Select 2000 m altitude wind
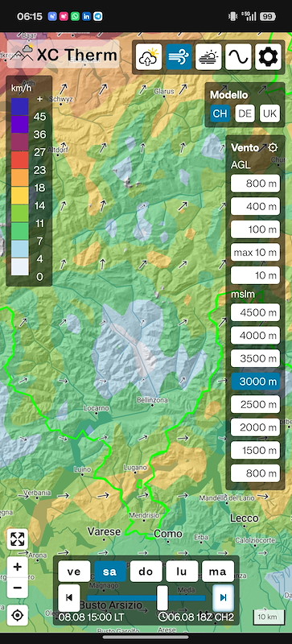The width and height of the screenshot is (292, 644). (255, 427)
